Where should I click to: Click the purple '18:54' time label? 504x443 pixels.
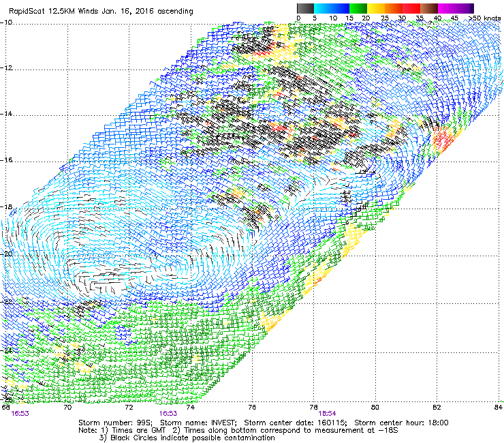[327, 414]
